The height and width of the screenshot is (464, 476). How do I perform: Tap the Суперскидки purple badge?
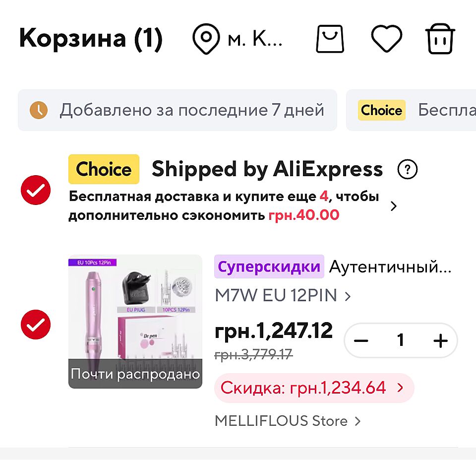click(x=269, y=267)
